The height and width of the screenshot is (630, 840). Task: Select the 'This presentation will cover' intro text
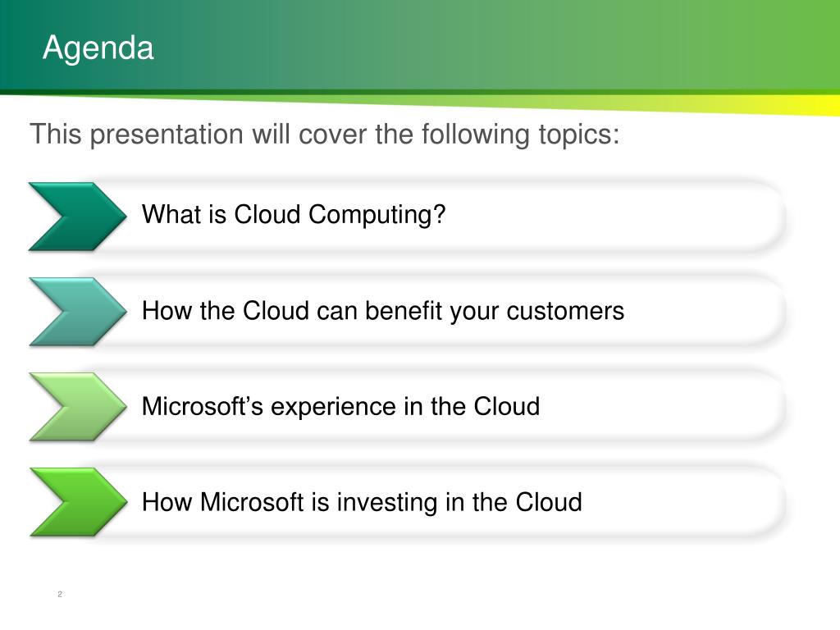325,135
